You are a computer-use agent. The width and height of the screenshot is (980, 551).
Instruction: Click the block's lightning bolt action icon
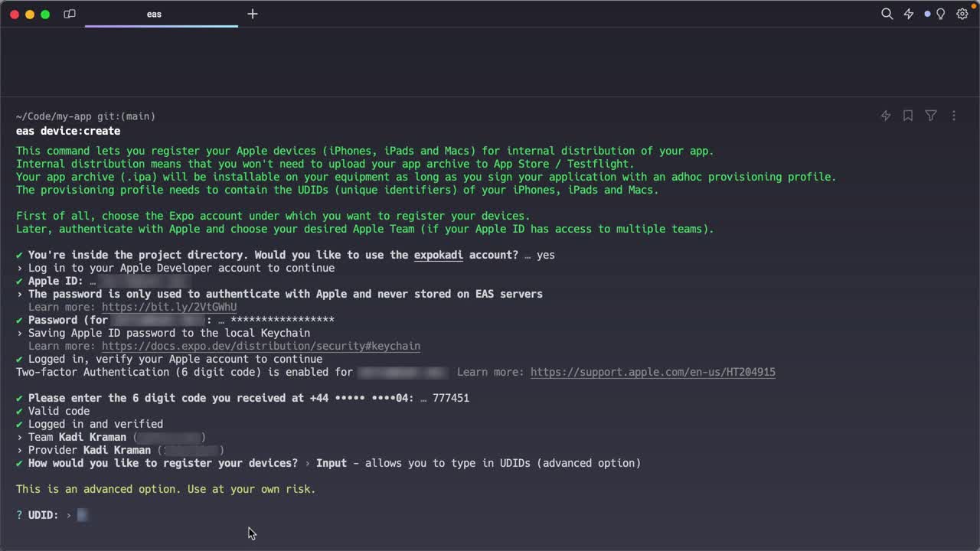[886, 116]
